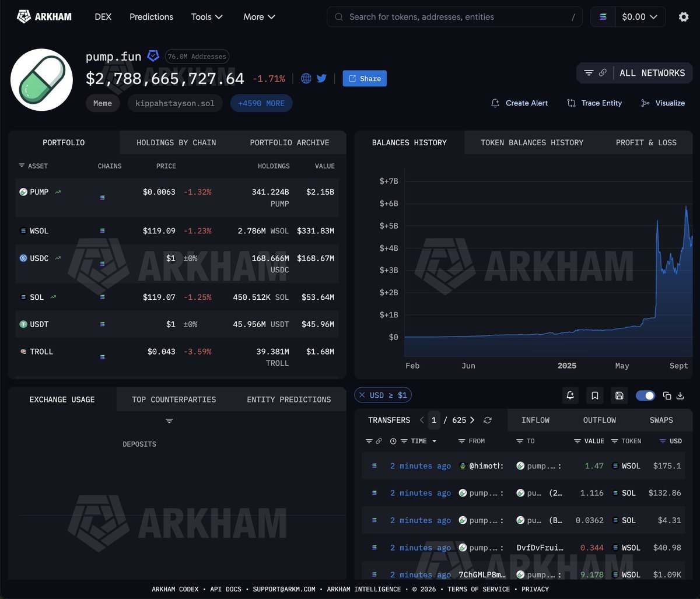Refresh the transfers list
The height and width of the screenshot is (599, 700).
[x=488, y=420]
